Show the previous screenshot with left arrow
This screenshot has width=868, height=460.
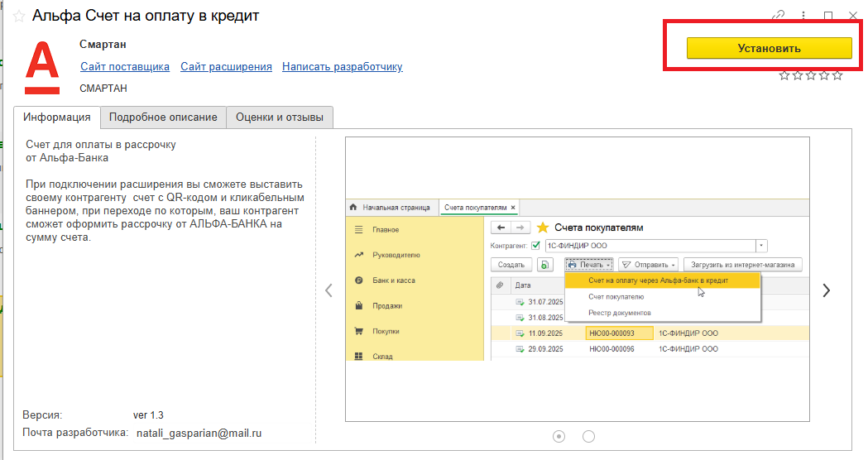[328, 290]
